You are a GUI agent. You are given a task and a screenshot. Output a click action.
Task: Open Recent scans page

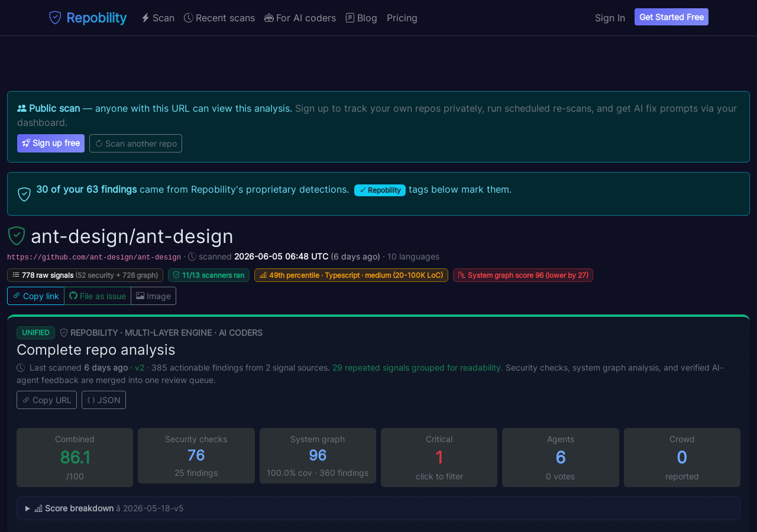pos(219,18)
